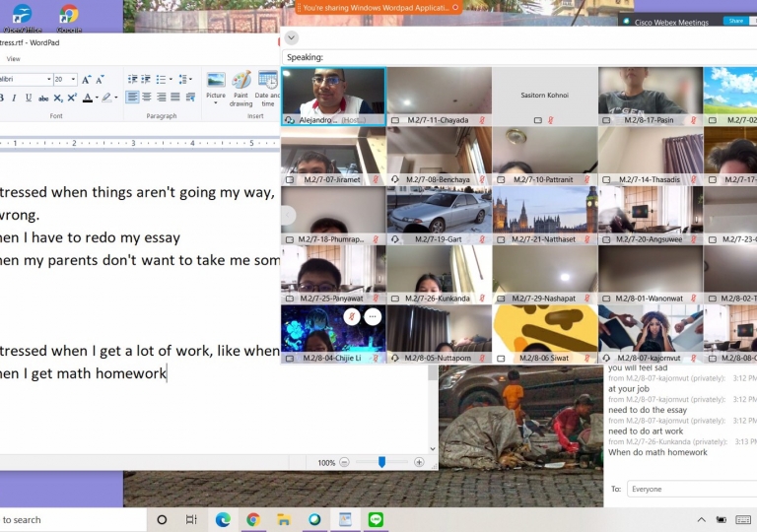The width and height of the screenshot is (757, 532).
Task: Center align the text in WordPad
Action: click(147, 97)
